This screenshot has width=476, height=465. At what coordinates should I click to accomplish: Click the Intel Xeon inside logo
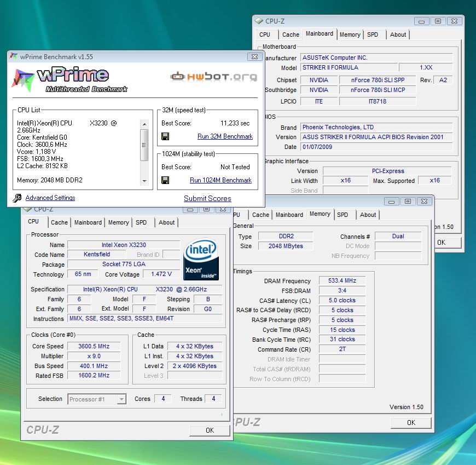201,259
